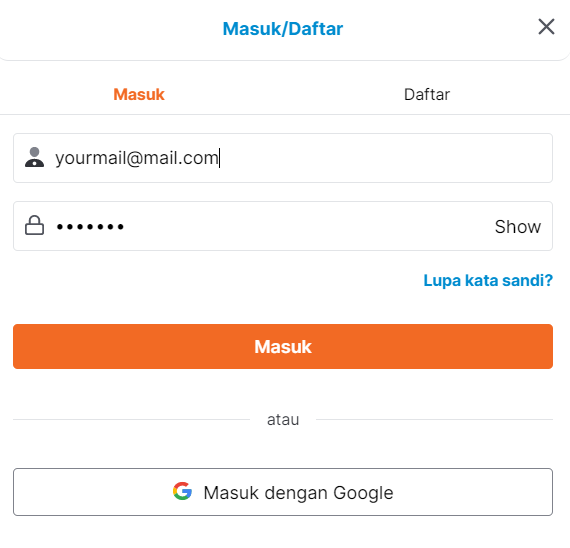Click the Masuk/Daftar header title
The height and width of the screenshot is (548, 570).
[283, 29]
